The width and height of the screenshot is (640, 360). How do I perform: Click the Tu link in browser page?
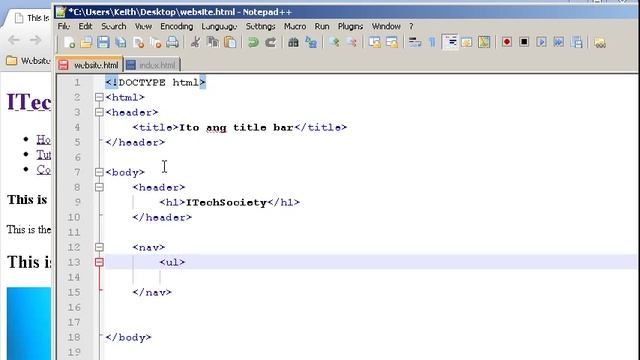tap(43, 155)
